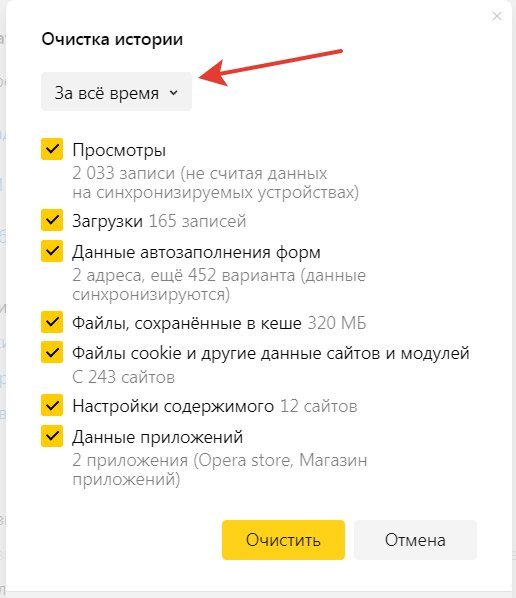Click the 'Данные приложений' label

pyautogui.click(x=158, y=437)
